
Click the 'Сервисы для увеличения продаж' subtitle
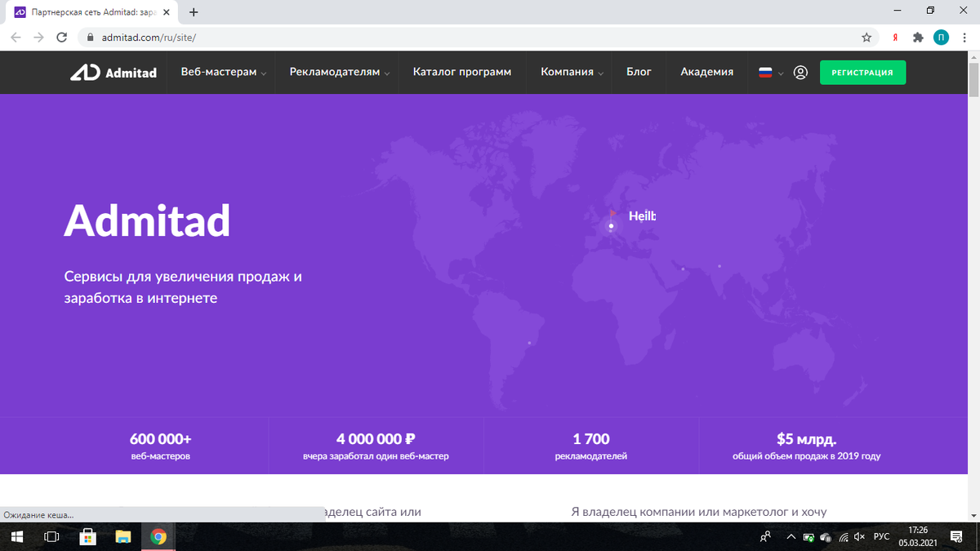[183, 287]
